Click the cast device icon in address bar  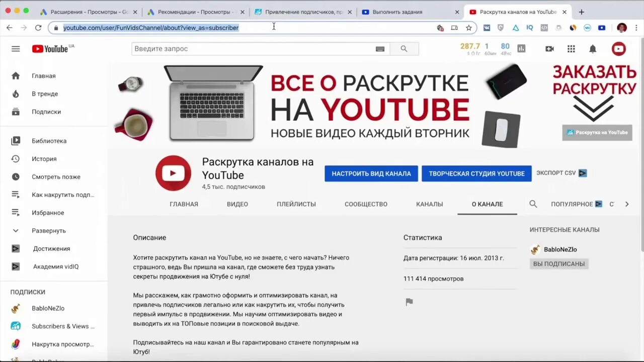(454, 28)
